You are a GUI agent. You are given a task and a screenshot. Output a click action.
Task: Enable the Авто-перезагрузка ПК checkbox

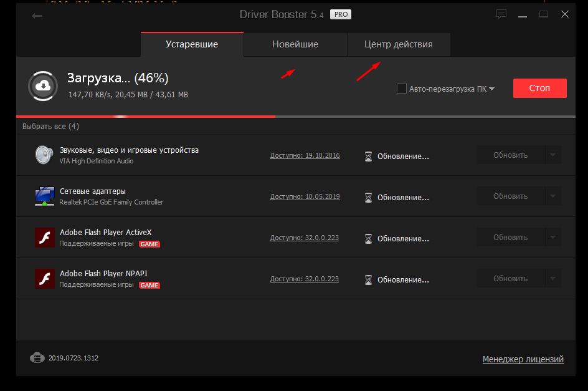pyautogui.click(x=402, y=89)
